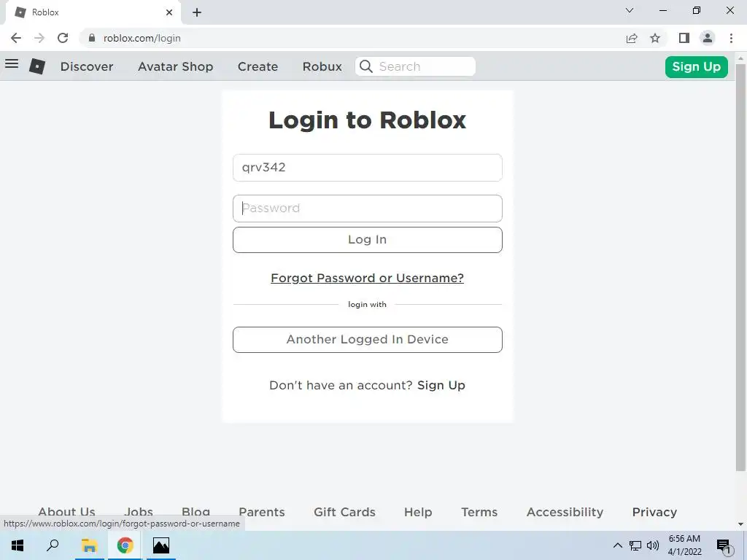The image size is (747, 560).
Task: Focus the username field containing qrv342
Action: coord(368,168)
